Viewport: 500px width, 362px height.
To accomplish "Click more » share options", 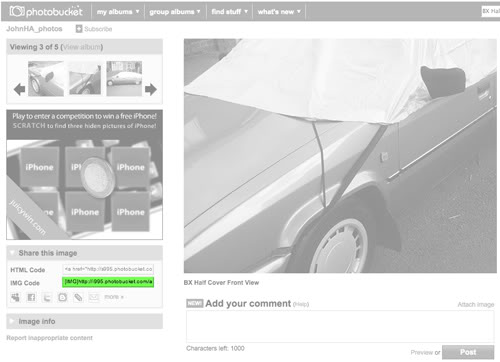I will [x=114, y=297].
